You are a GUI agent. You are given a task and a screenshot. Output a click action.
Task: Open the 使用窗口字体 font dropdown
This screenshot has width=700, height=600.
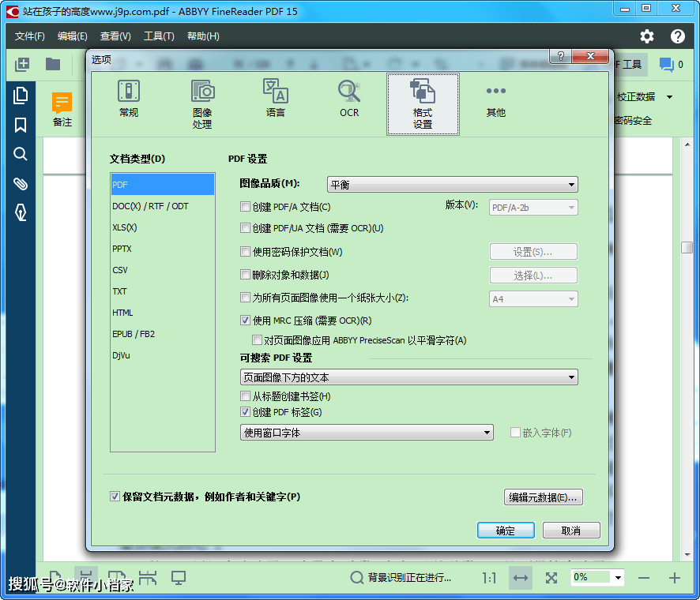[367, 433]
